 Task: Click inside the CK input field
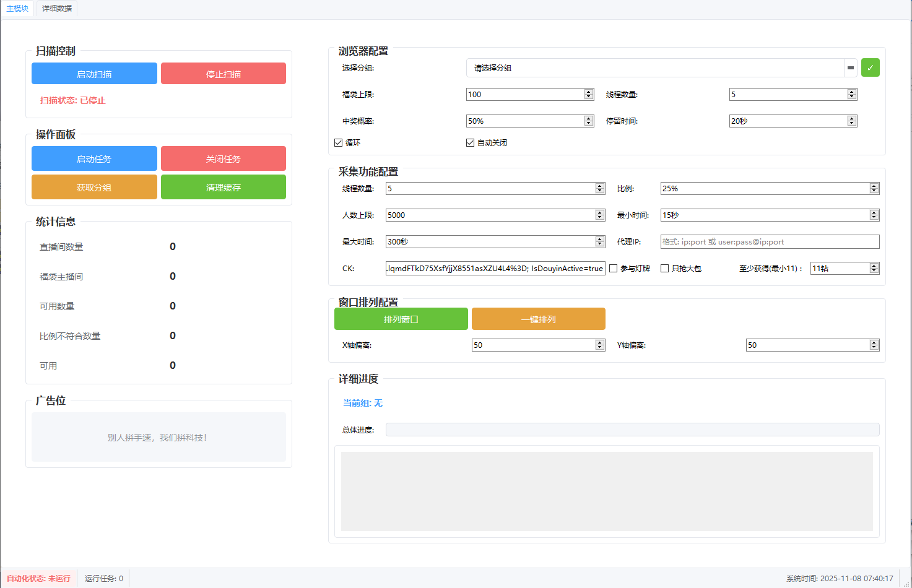494,268
